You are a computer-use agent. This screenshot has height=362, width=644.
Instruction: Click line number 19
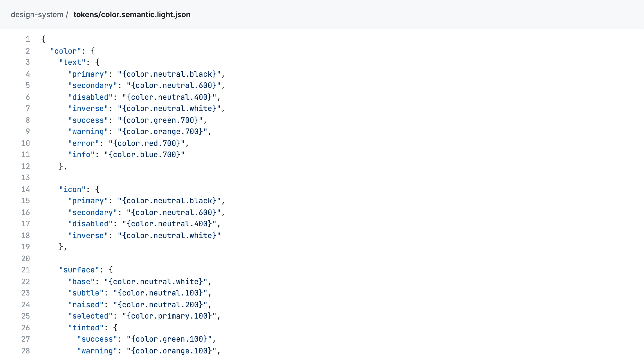[x=25, y=247]
